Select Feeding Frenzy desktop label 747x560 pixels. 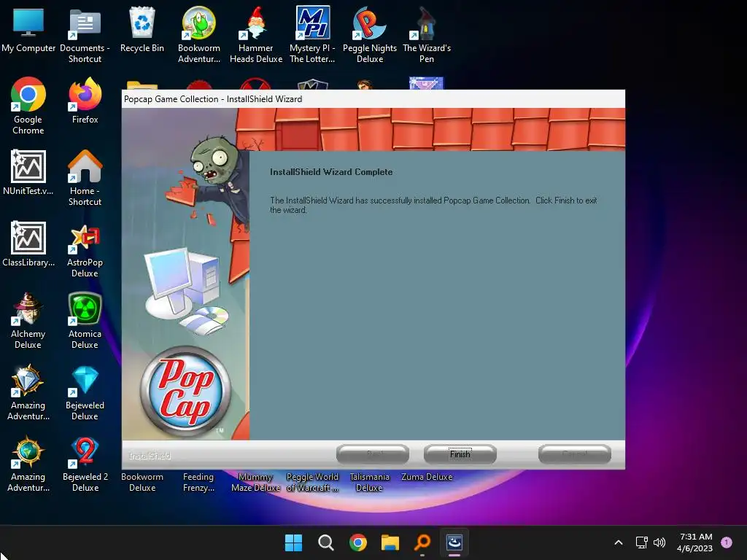[x=198, y=482]
